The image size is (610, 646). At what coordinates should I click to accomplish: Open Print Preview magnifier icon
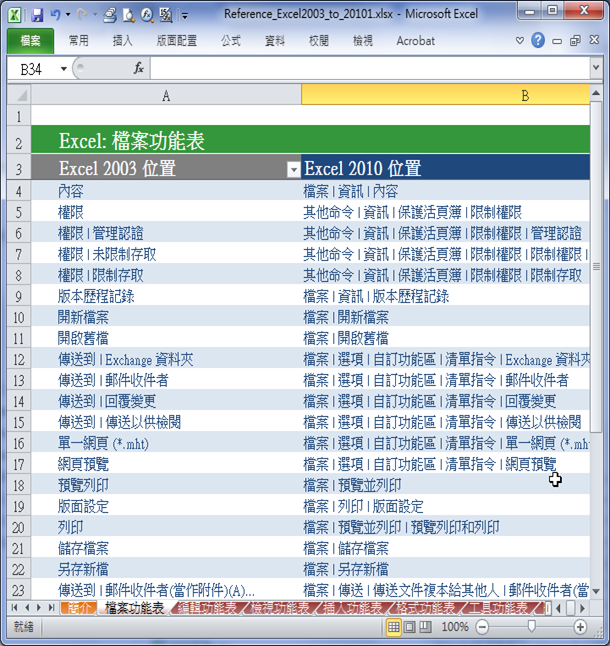pos(129,15)
